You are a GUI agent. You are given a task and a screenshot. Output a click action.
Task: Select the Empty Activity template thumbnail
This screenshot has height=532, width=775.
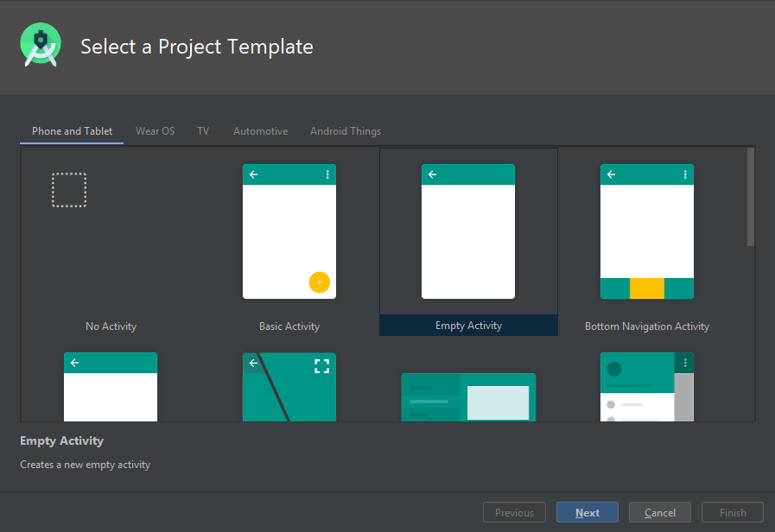468,231
